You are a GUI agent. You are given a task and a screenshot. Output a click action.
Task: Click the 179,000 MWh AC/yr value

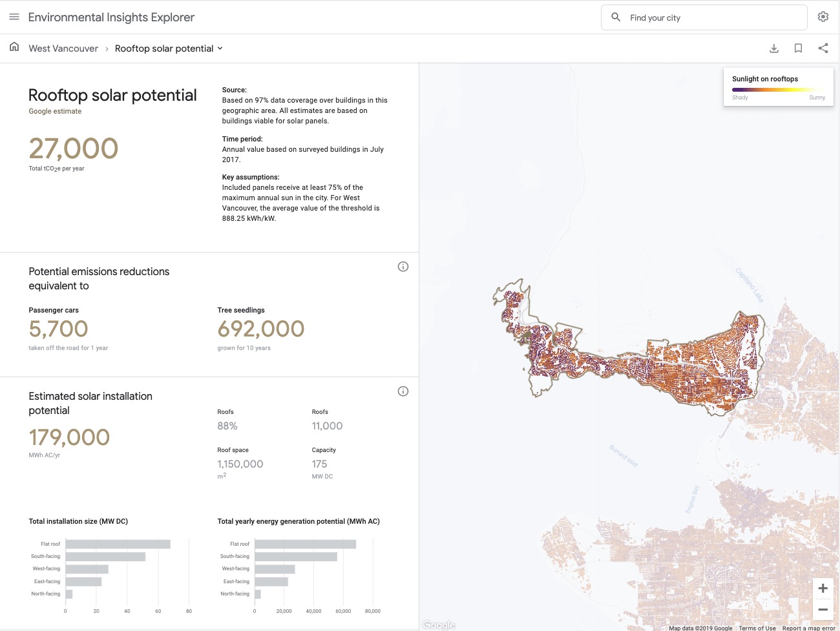[69, 437]
